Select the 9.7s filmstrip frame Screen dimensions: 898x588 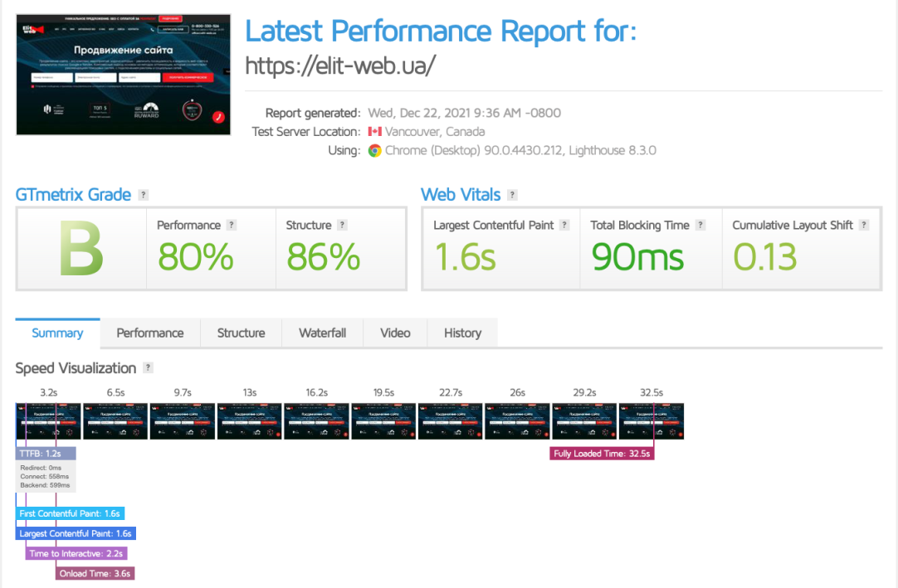pos(182,420)
